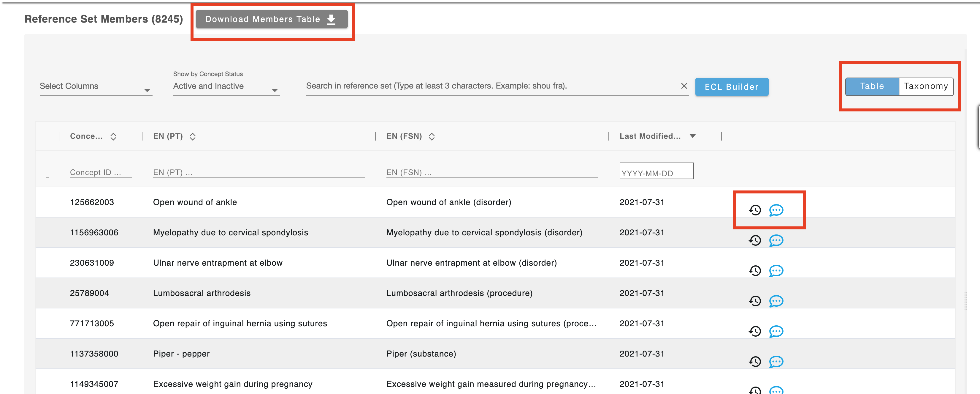
Task: Click 'Lumbosacral arthrodesis (procedure)' cell
Action: 459,293
